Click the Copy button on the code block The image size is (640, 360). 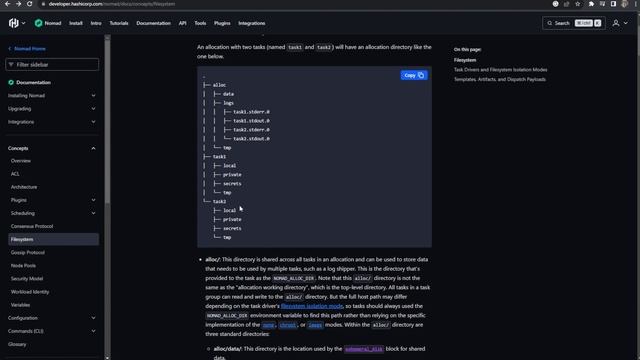point(414,75)
